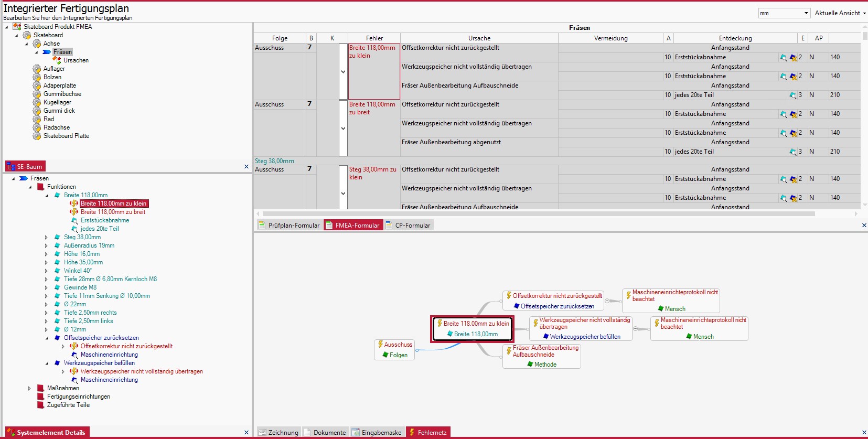Viewport: 868px width, 439px height.
Task: Expand the Maßnahmen folder
Action: 30,388
